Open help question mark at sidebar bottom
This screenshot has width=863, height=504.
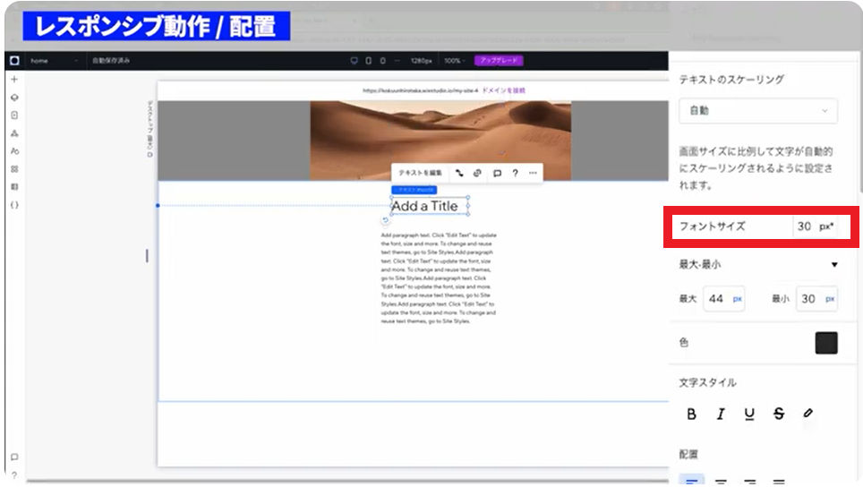pyautogui.click(x=14, y=475)
